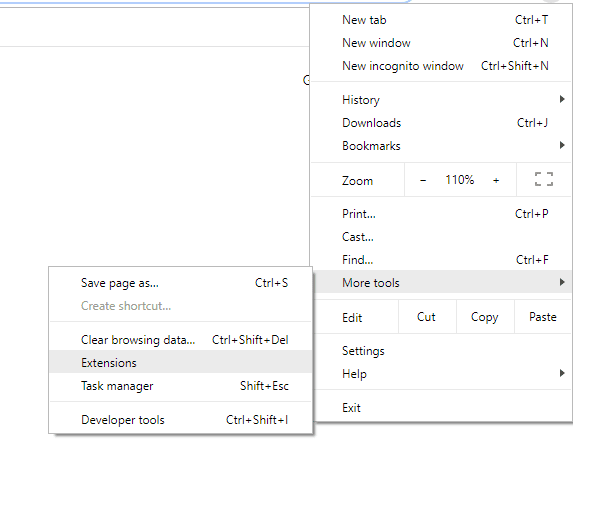Open Developer tools menu entry
Image resolution: width=591 pixels, height=517 pixels.
click(x=181, y=419)
